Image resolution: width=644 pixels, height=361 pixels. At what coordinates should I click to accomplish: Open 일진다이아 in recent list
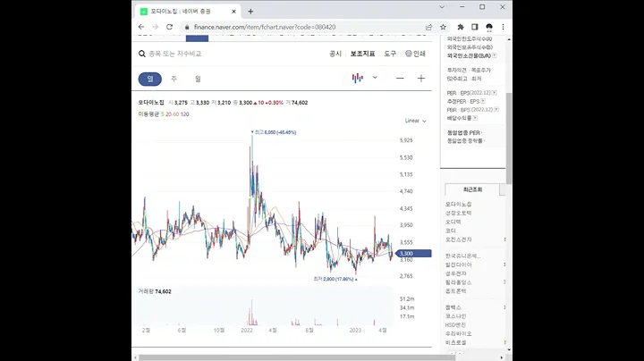(458, 265)
